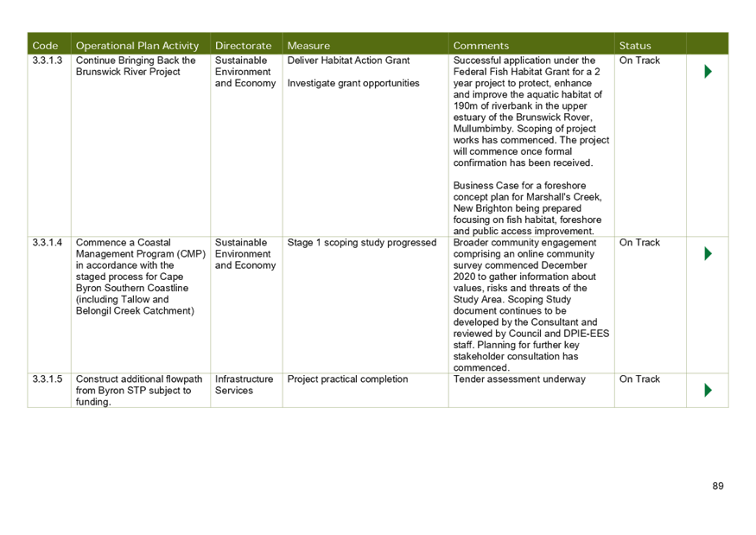Click On Track status for 3.3.1.4
756x535 pixels.
[x=639, y=243]
